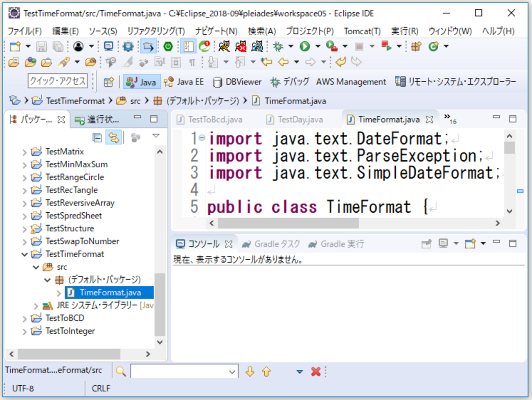The width and height of the screenshot is (532, 400).
Task: Open a new Eclipse console view
Action: click(x=470, y=243)
